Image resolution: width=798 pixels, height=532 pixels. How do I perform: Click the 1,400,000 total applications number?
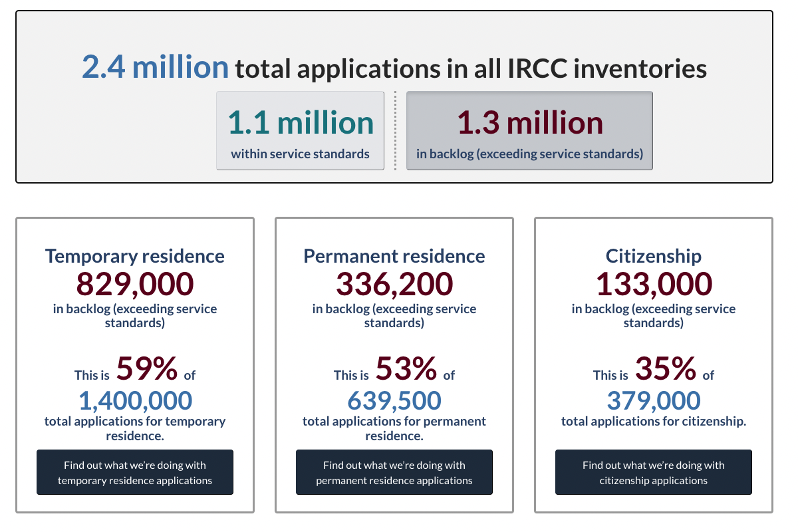tap(135, 401)
